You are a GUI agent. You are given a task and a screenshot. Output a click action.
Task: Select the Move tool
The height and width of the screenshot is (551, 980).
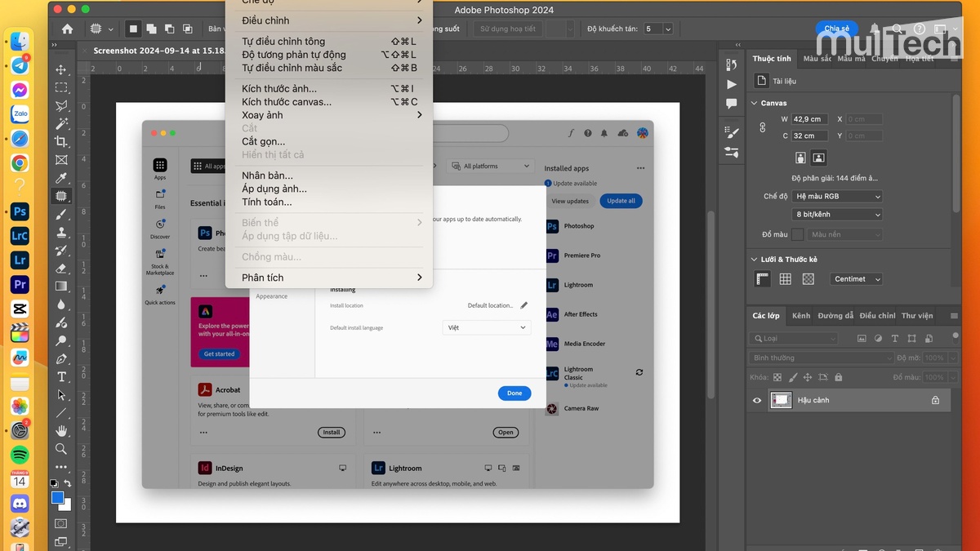point(61,70)
